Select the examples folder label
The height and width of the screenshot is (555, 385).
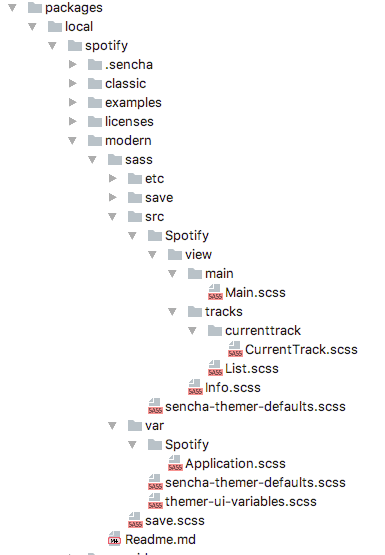tap(133, 103)
